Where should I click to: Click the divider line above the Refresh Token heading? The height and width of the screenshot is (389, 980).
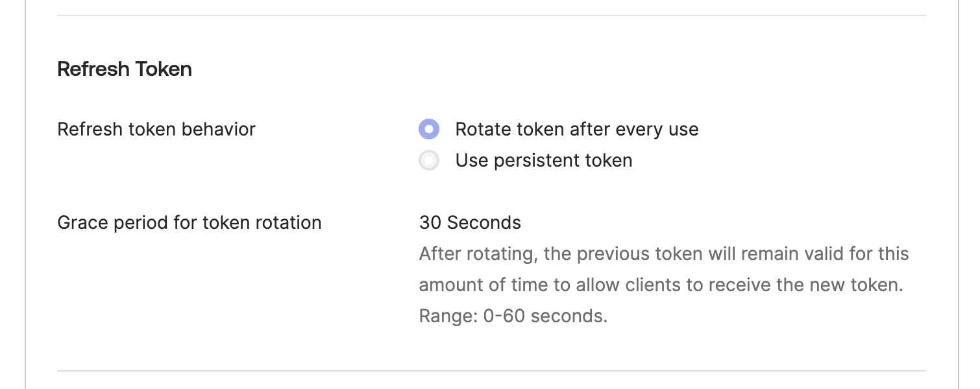491,16
